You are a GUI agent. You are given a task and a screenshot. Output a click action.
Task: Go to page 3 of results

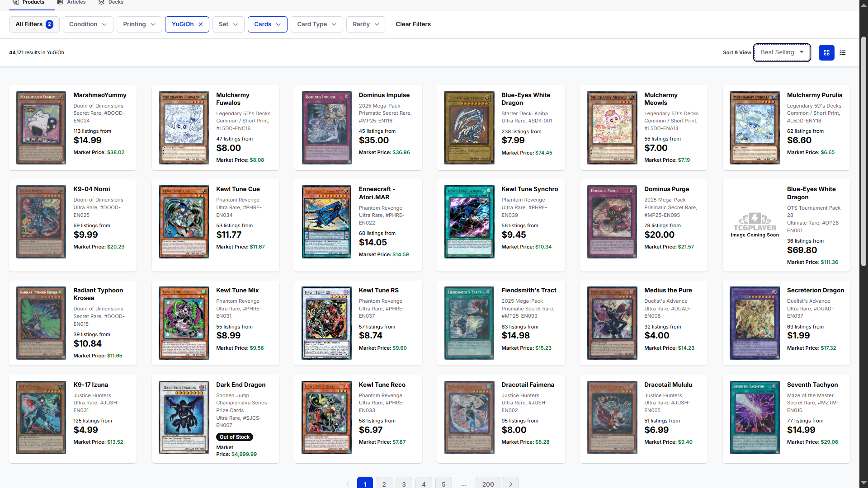[x=404, y=483]
